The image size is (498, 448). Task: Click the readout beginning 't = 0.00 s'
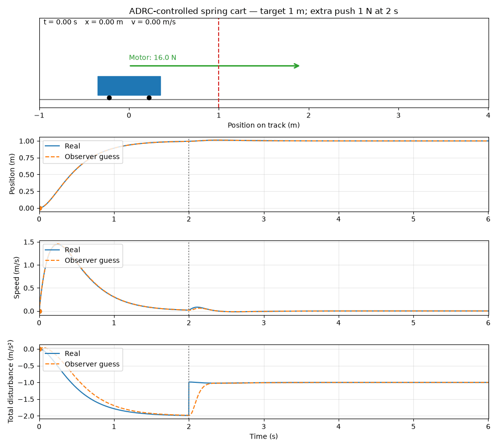click(110, 22)
